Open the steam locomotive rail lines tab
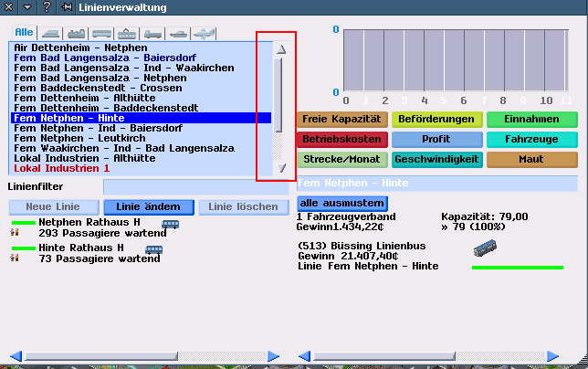The width and height of the screenshot is (588, 369). (75, 33)
